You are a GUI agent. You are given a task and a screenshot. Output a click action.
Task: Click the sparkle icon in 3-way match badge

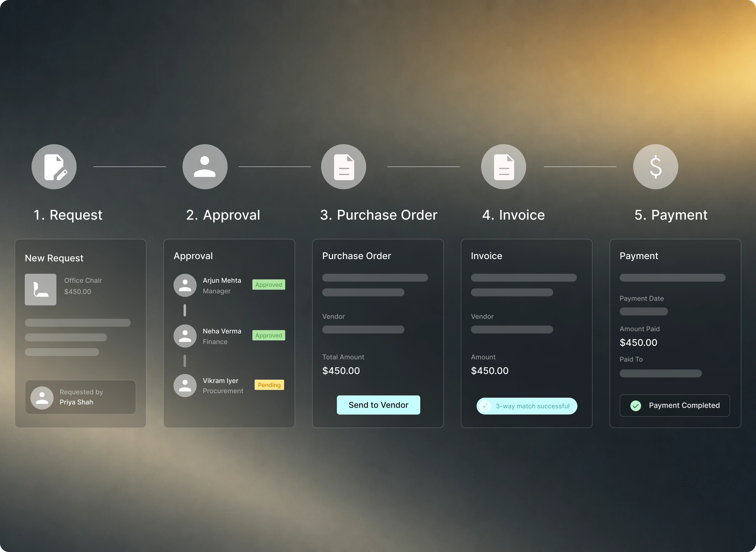coord(485,406)
